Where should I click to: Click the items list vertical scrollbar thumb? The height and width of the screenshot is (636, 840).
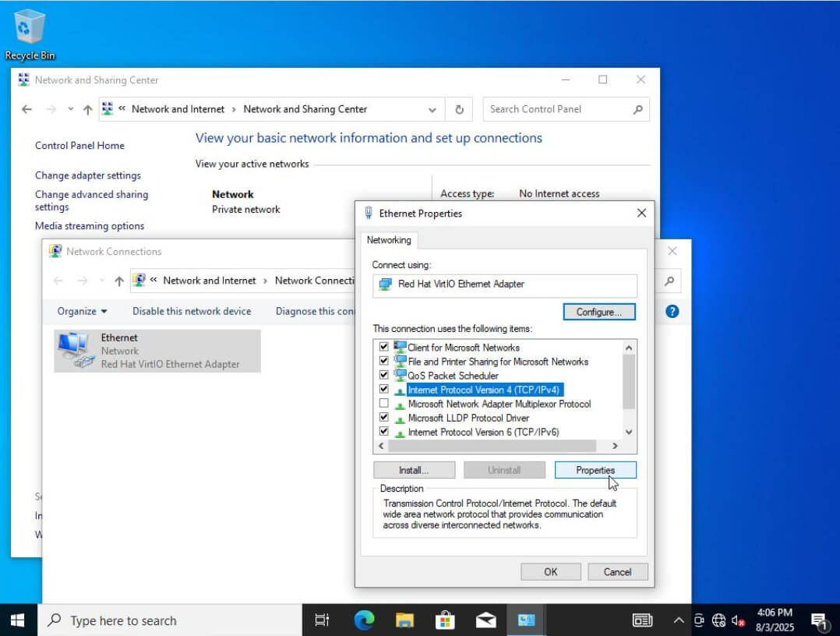pos(629,381)
